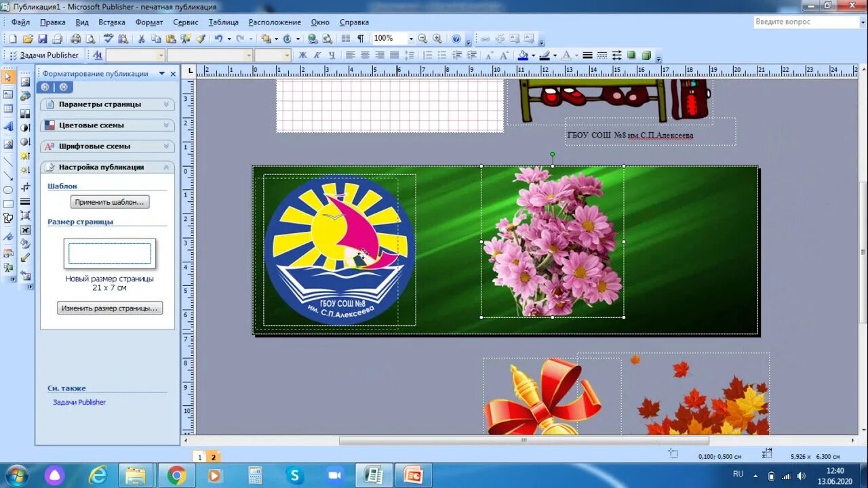Open the font size dropdown

pos(288,55)
